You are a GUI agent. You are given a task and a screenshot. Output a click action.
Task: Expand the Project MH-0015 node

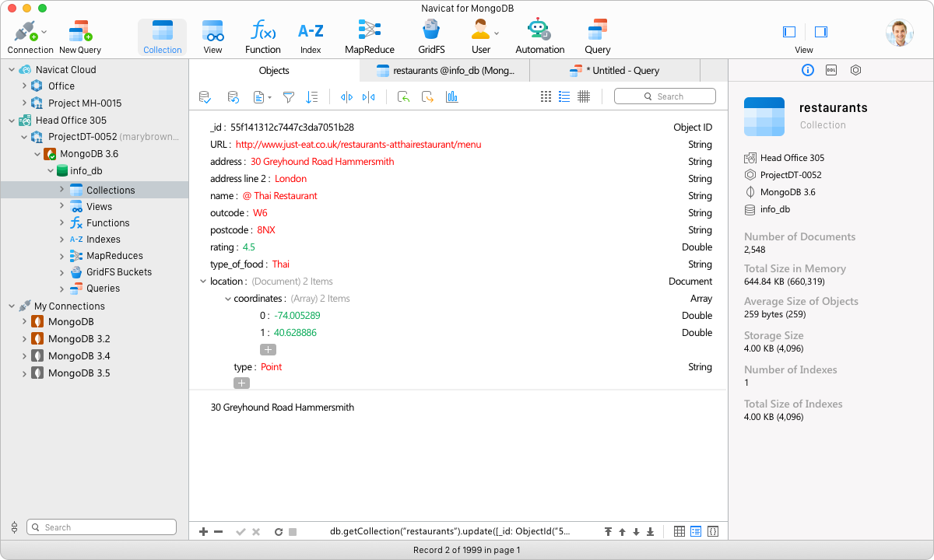24,103
